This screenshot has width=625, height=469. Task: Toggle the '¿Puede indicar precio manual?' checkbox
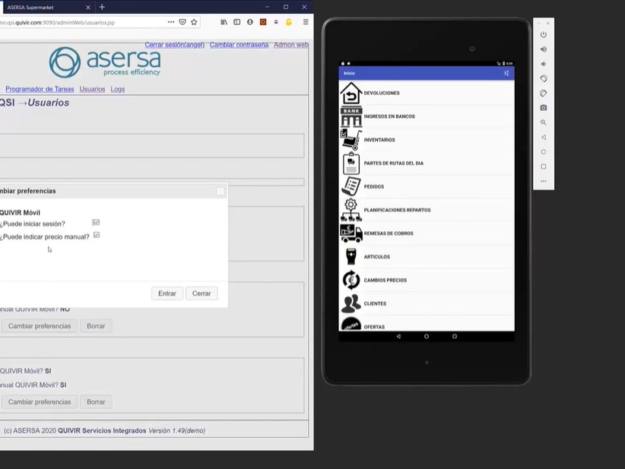(x=97, y=236)
